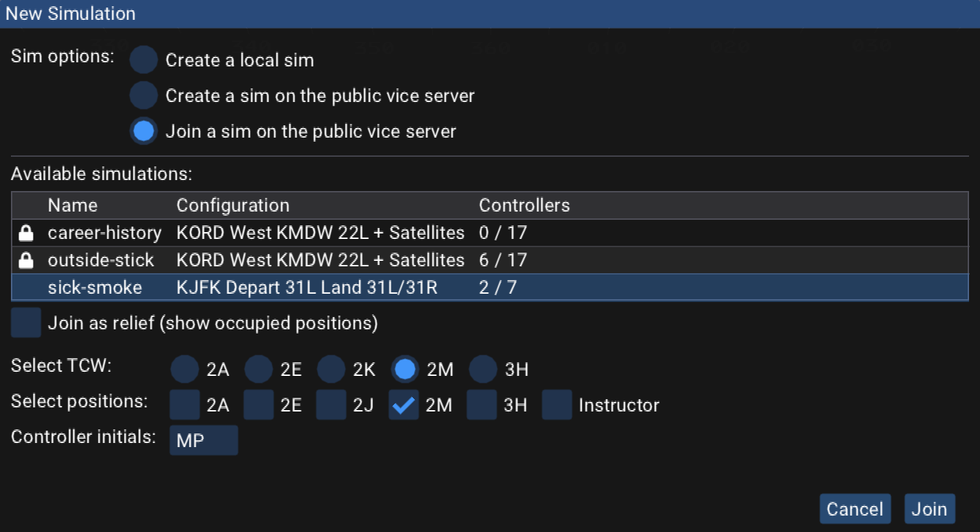Screen dimensions: 980x532
Task: Check the 2E position checkbox
Action: 257,405
